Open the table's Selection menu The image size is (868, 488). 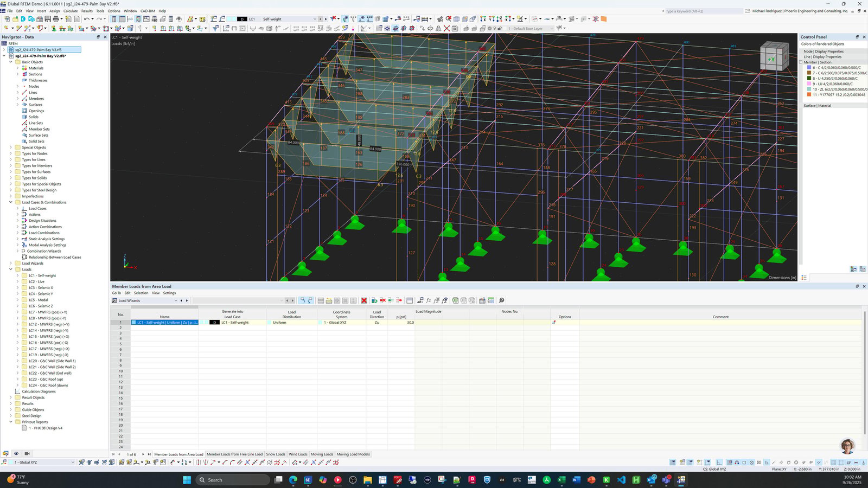(x=141, y=293)
